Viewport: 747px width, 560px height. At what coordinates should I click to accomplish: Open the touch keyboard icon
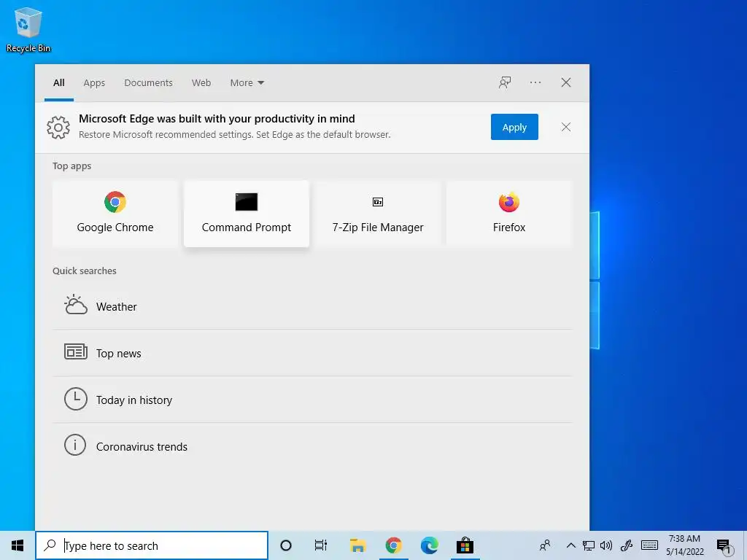point(649,545)
